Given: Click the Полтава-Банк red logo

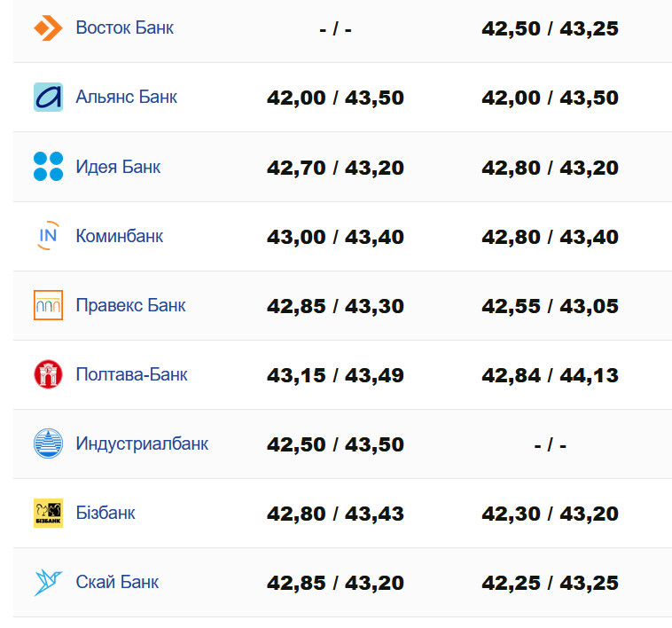Looking at the screenshot, I should [x=48, y=373].
